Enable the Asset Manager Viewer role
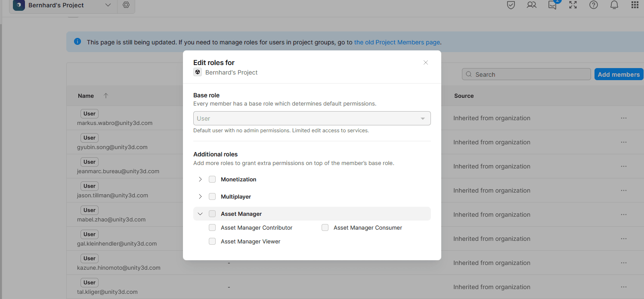Screen dimensions: 644x299 coord(212,241)
